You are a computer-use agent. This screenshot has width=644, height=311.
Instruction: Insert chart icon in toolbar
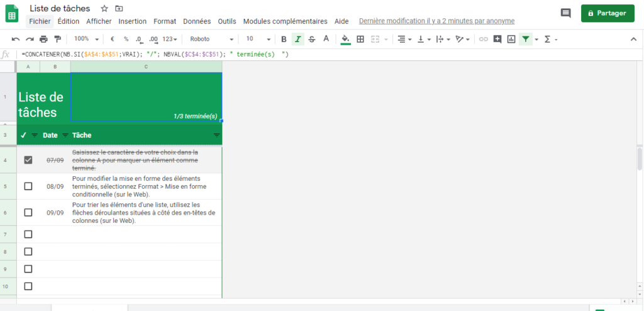click(511, 39)
